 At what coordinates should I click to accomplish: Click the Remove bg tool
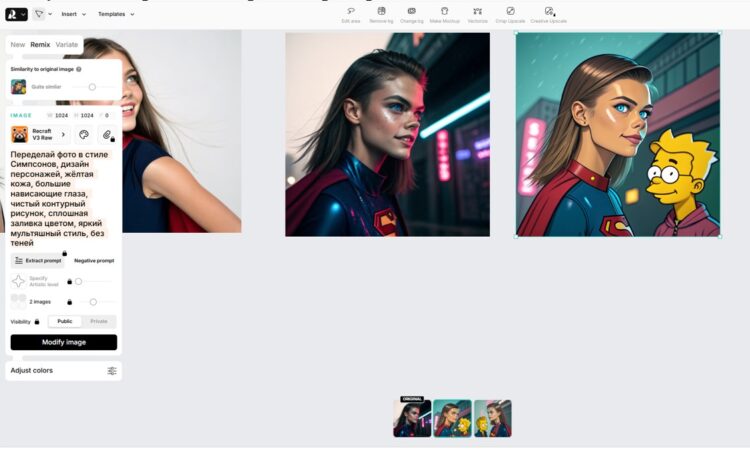[381, 15]
